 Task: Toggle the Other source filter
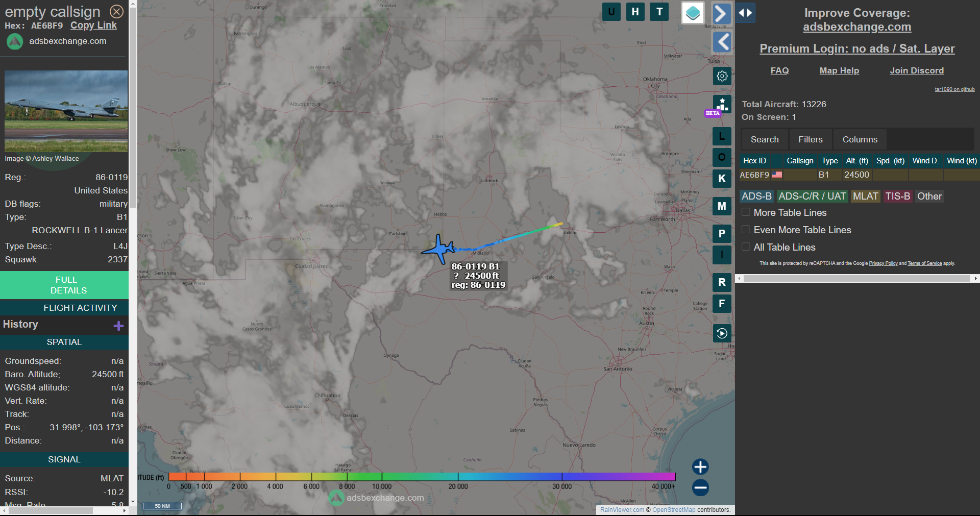click(929, 196)
